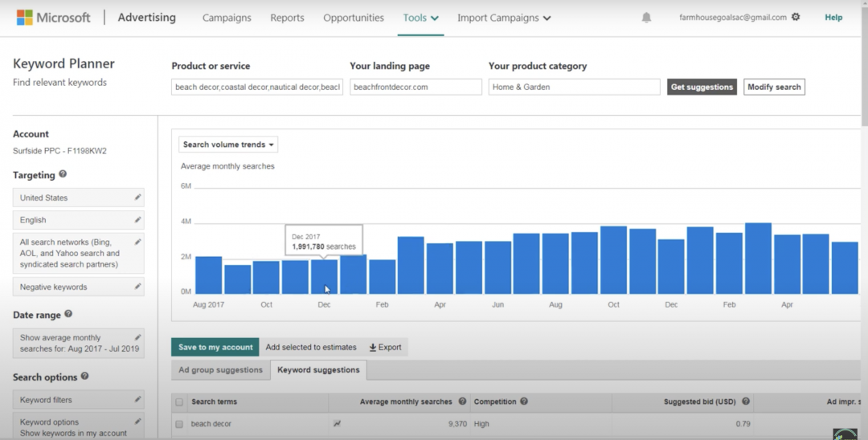Expand the Search volume trends dropdown
Screen dimensions: 868x440
point(228,145)
